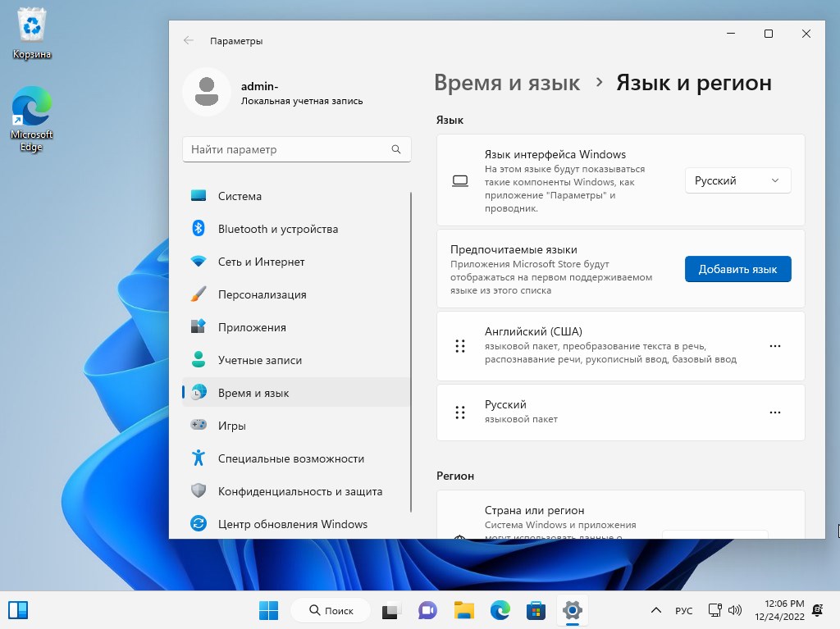Launch Microsoft Teams chat from the taskbar
The image size is (840, 629).
(427, 610)
